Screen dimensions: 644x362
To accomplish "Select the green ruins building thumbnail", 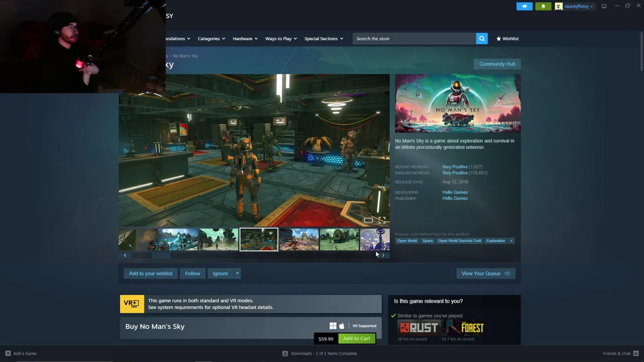I will point(339,239).
